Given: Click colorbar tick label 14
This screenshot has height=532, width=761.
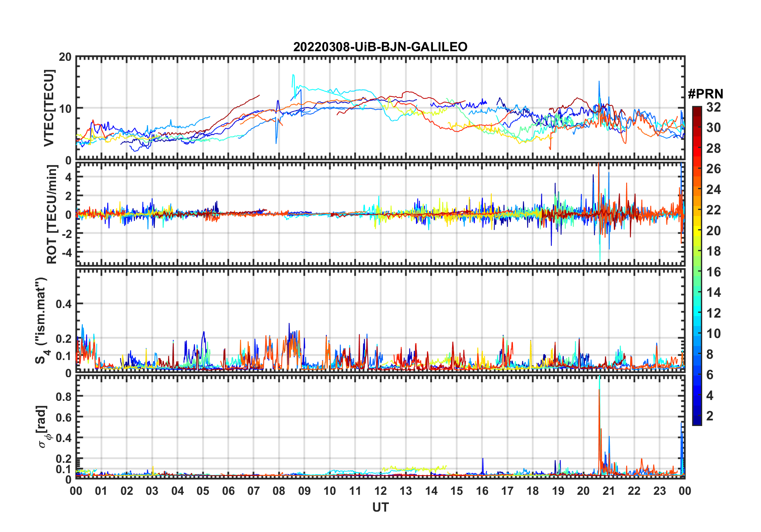Looking at the screenshot, I should pyautogui.click(x=713, y=292).
